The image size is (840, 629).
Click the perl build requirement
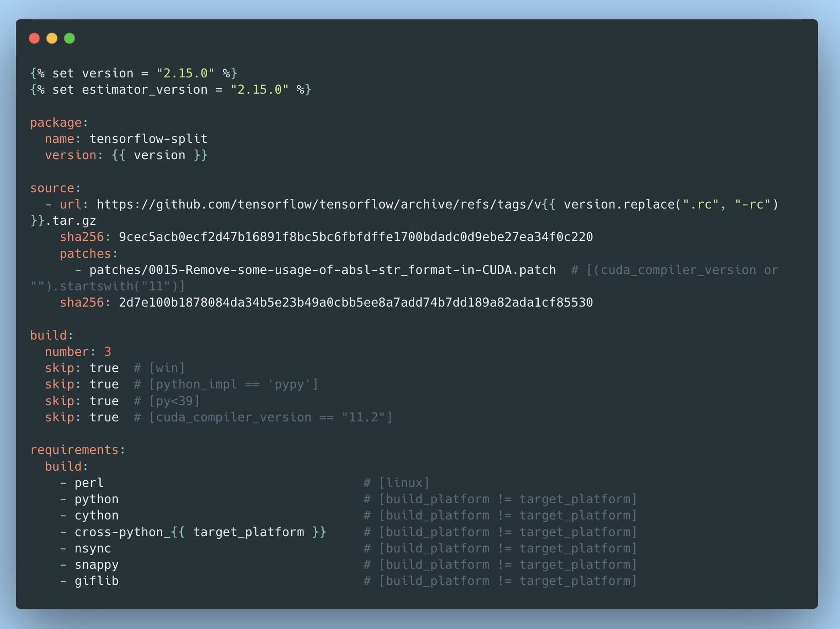click(89, 483)
